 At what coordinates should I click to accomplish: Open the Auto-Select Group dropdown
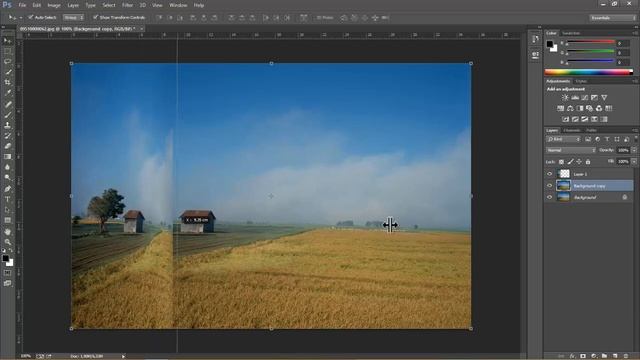coord(73,18)
